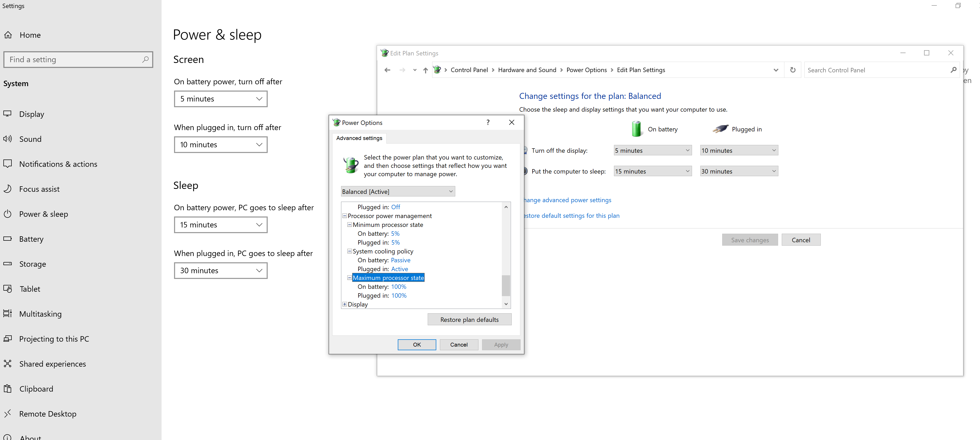Screen dimensions: 980x440
Task: Click the Power Options title bar icon
Action: 336,123
